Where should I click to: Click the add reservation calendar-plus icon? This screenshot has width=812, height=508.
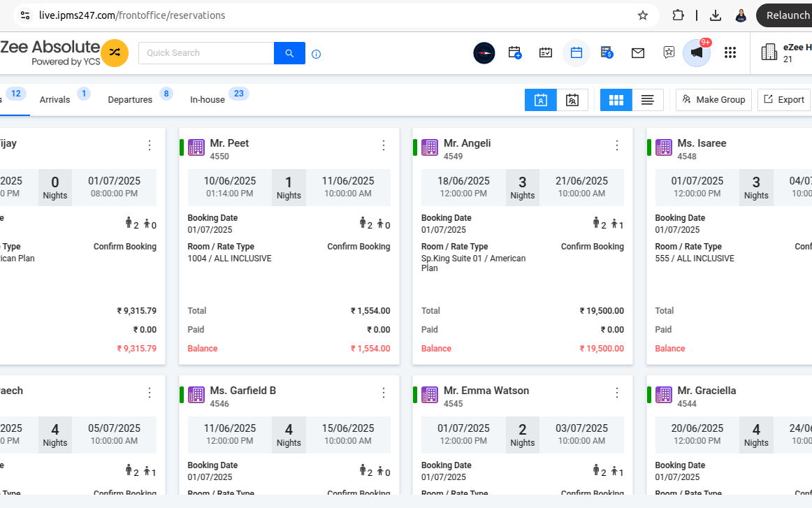coord(515,52)
